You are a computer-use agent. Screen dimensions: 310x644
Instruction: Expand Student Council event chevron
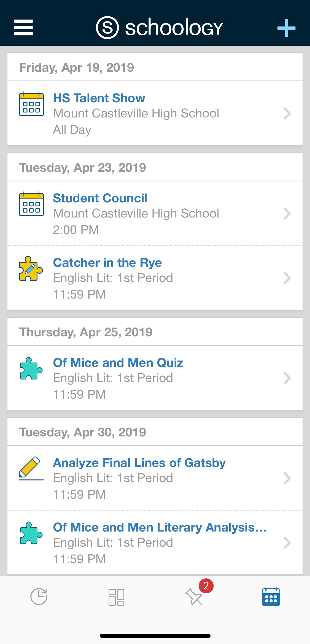pos(287,213)
